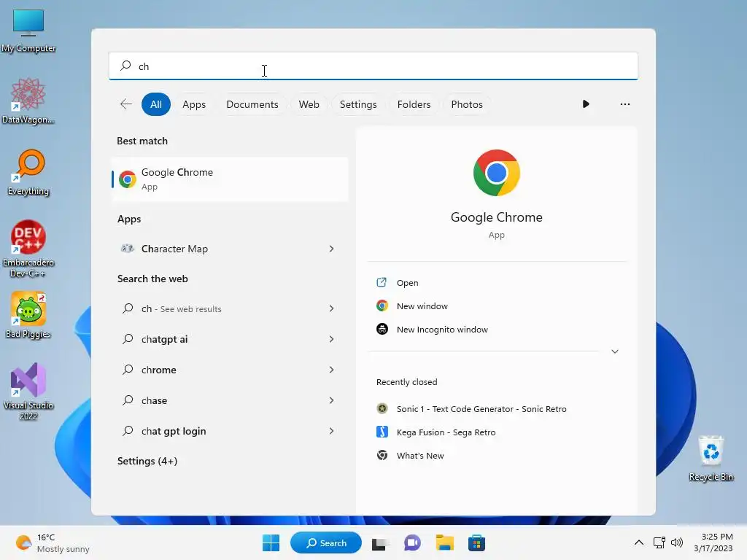Click the large Google Chrome logo in preview pane
Screen dimensions: 747x560
[496, 173]
